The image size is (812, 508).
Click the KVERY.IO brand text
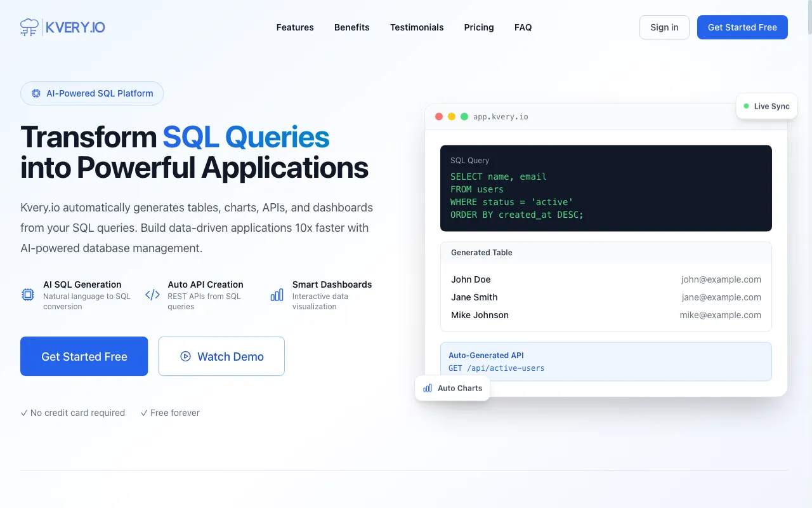tap(75, 27)
